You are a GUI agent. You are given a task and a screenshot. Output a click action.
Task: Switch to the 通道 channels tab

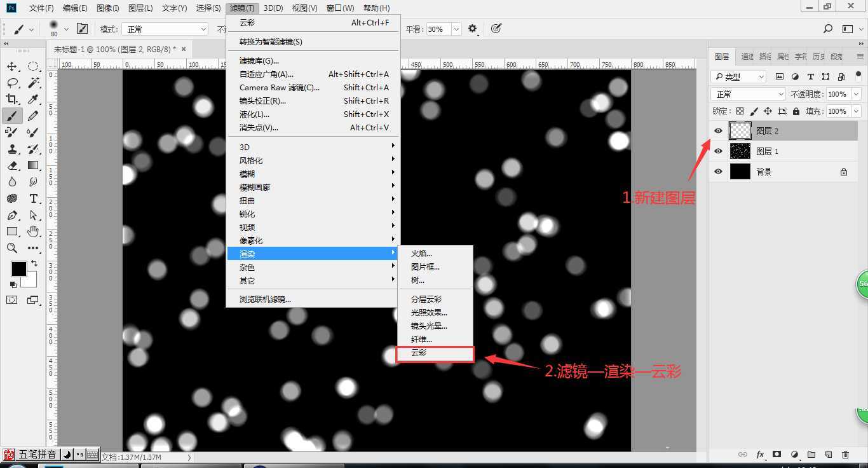[747, 56]
